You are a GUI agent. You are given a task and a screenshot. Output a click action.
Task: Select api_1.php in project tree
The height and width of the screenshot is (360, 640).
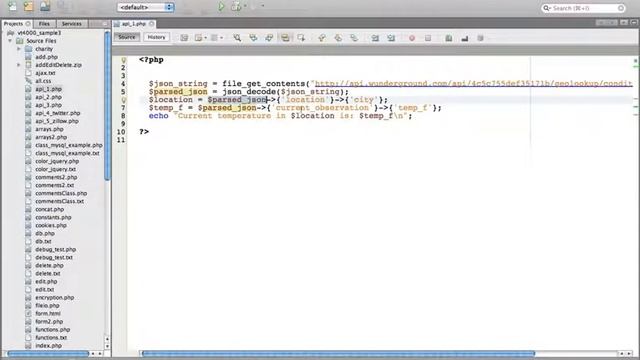[48, 89]
